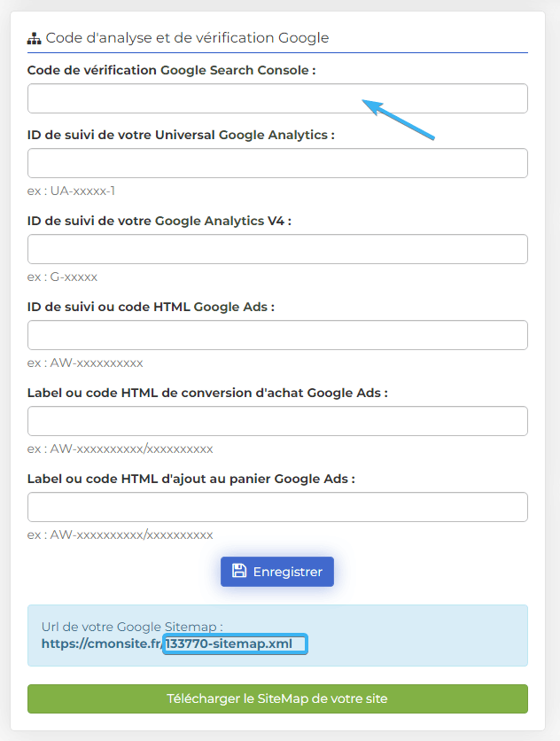Click the 'ex : UA-xxxxx-1' hint text
Screen dimensions: 560x741
click(72, 191)
